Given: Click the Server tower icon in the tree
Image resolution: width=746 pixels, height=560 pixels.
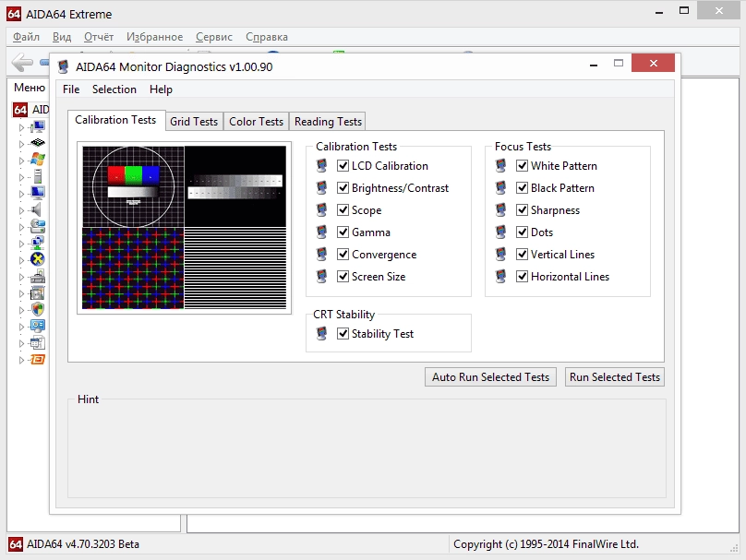Looking at the screenshot, I should 38,176.
